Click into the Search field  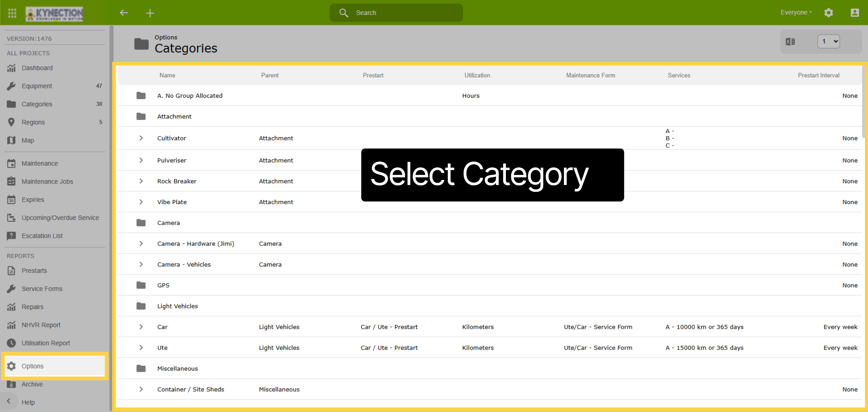coord(396,13)
